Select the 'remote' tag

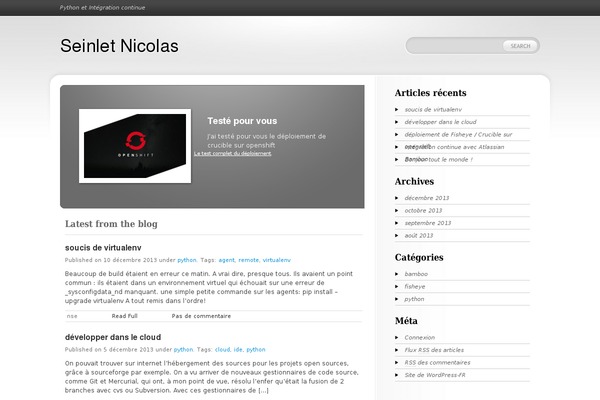249,260
